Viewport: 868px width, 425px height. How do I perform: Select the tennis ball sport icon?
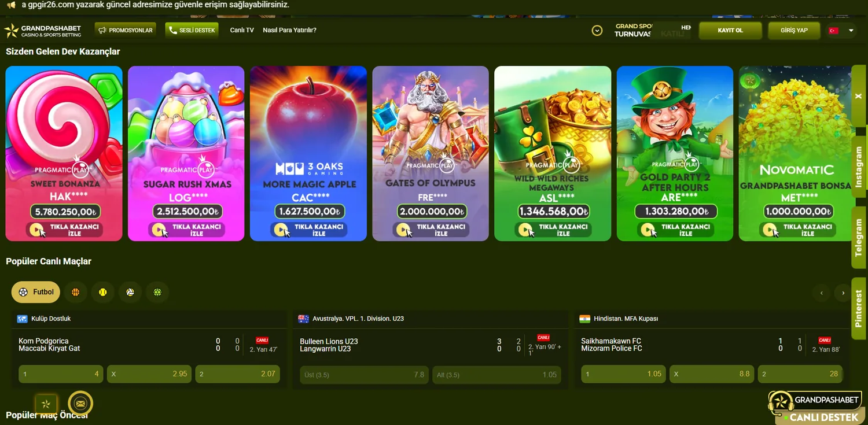pos(102,293)
